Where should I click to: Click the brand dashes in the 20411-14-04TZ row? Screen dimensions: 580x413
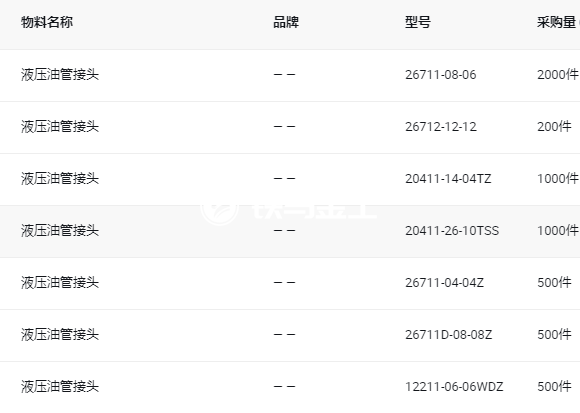(x=284, y=179)
